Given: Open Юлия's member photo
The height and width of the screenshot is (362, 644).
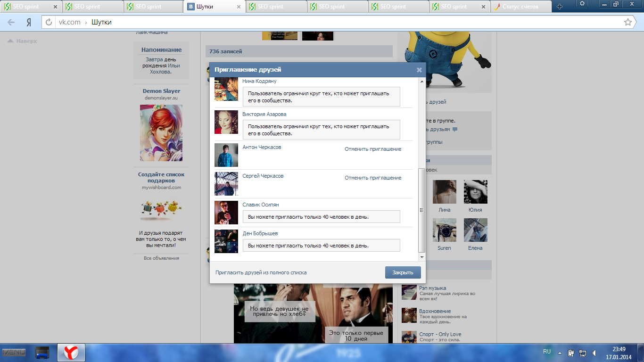Looking at the screenshot, I should (x=476, y=191).
